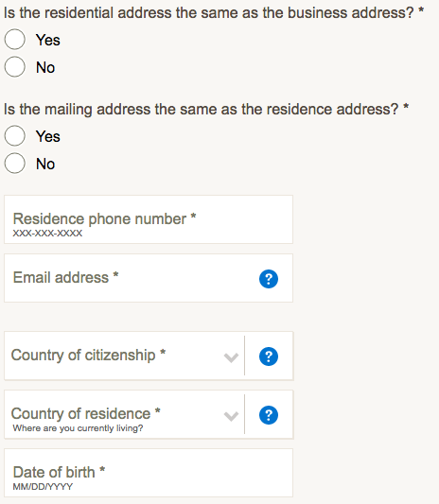Show help for Country of residence
The width and height of the screenshot is (439, 504).
pyautogui.click(x=269, y=415)
